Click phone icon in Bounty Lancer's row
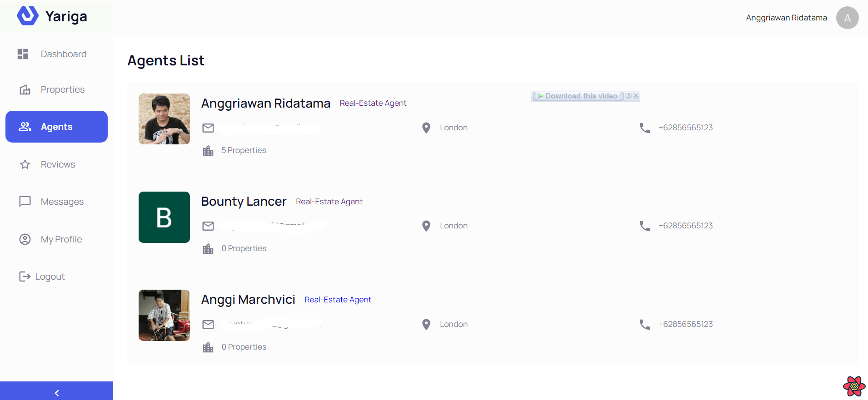The width and height of the screenshot is (868, 400). [x=645, y=226]
